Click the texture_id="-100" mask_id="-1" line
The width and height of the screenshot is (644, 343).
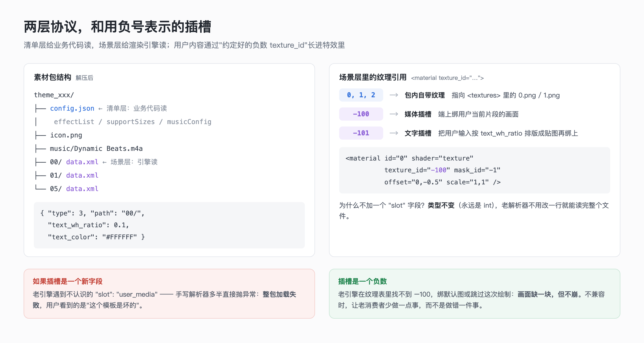[x=442, y=170]
